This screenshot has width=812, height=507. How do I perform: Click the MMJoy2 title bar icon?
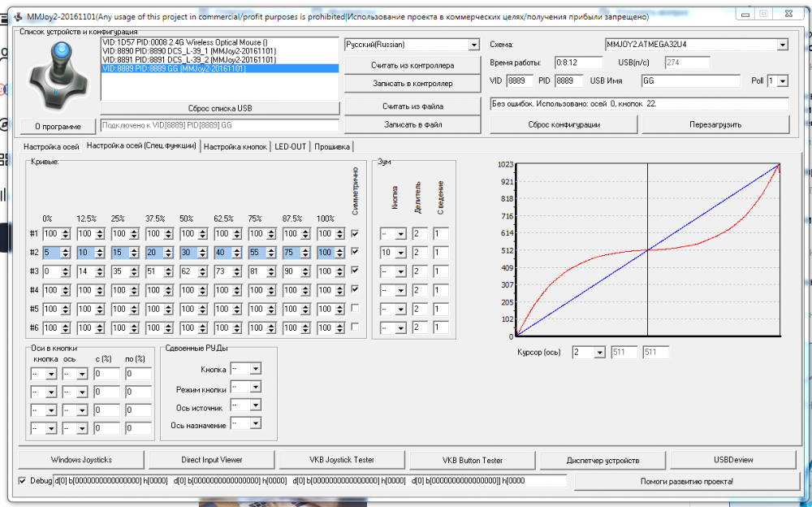pyautogui.click(x=19, y=16)
